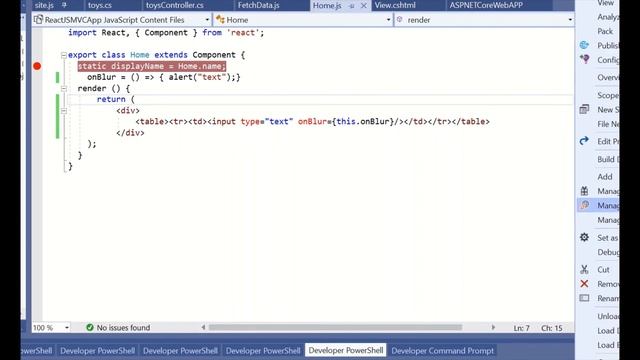Select Scope in the context menu
Image resolution: width=640 pixels, height=360 pixels.
tap(608, 95)
